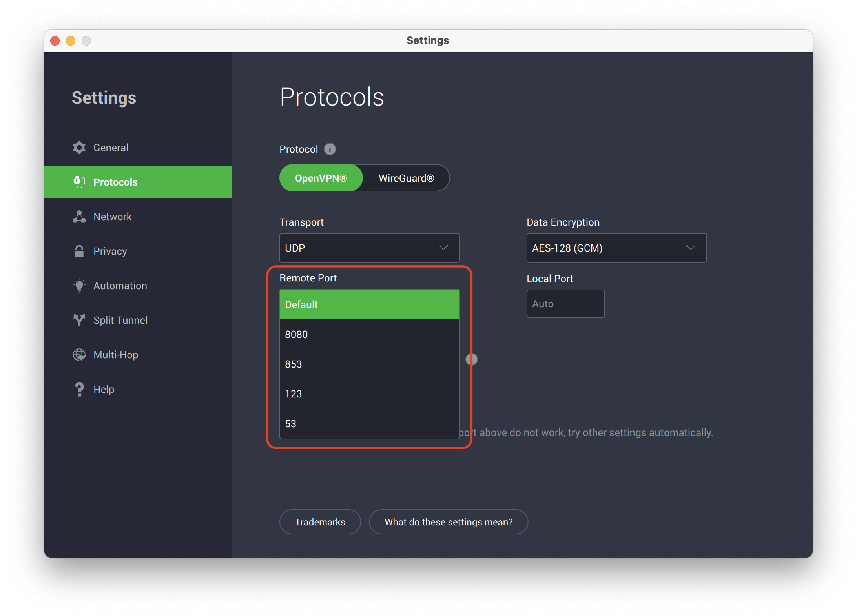
Task: Navigate to Multi-Hop settings label
Action: point(116,355)
